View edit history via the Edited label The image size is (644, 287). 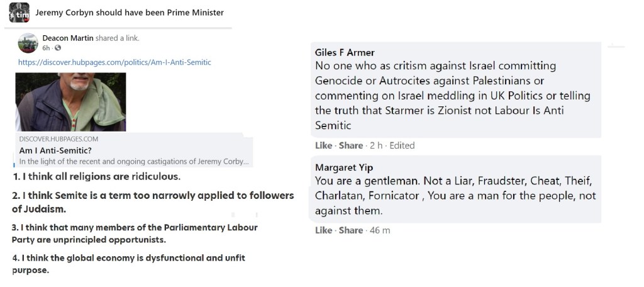402,145
